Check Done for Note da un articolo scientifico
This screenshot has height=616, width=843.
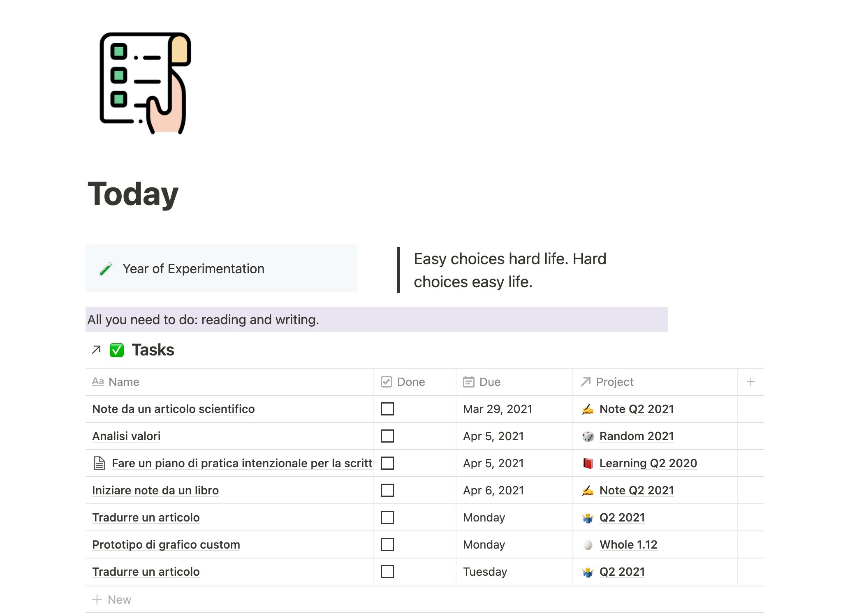387,409
